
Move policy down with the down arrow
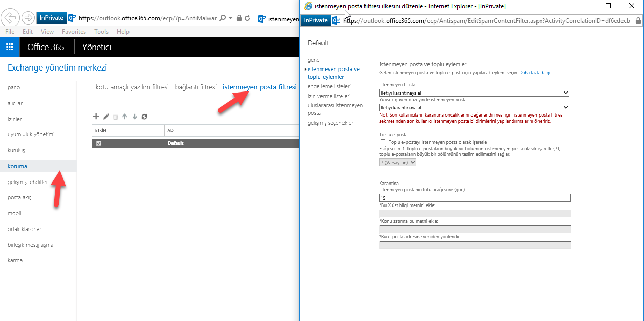tap(135, 117)
